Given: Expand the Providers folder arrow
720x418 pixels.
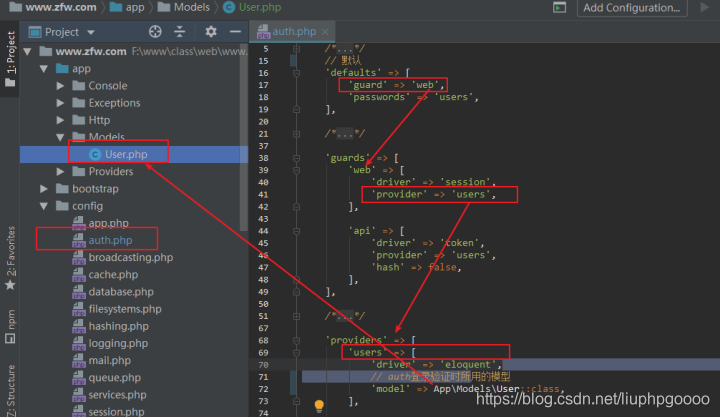Looking at the screenshot, I should (60, 172).
